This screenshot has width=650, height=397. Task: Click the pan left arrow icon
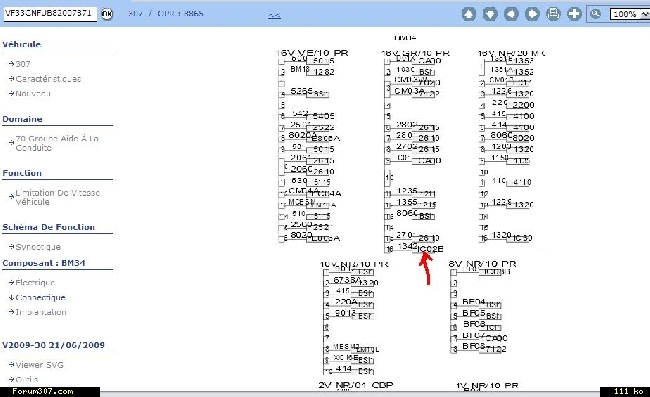click(x=511, y=14)
